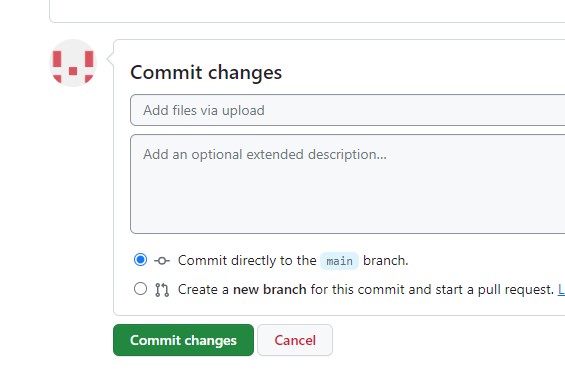
Task: Click the pixelated user avatar image
Action: pos(73,63)
